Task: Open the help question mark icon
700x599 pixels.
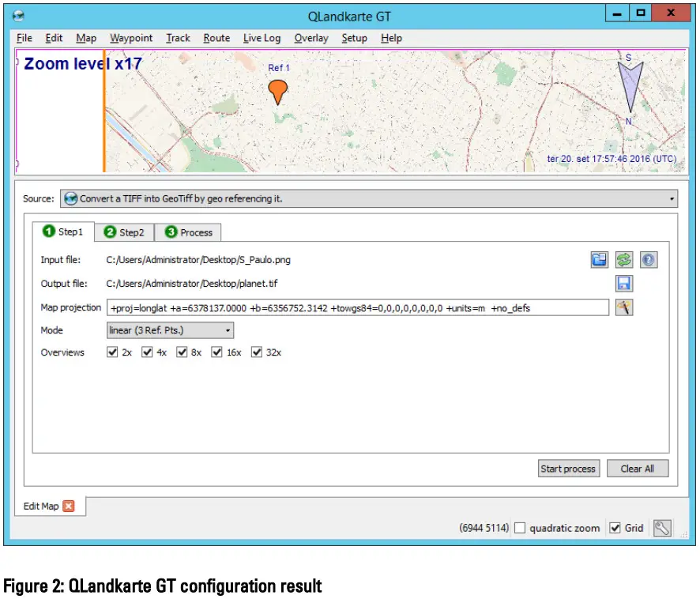Action: [x=649, y=260]
